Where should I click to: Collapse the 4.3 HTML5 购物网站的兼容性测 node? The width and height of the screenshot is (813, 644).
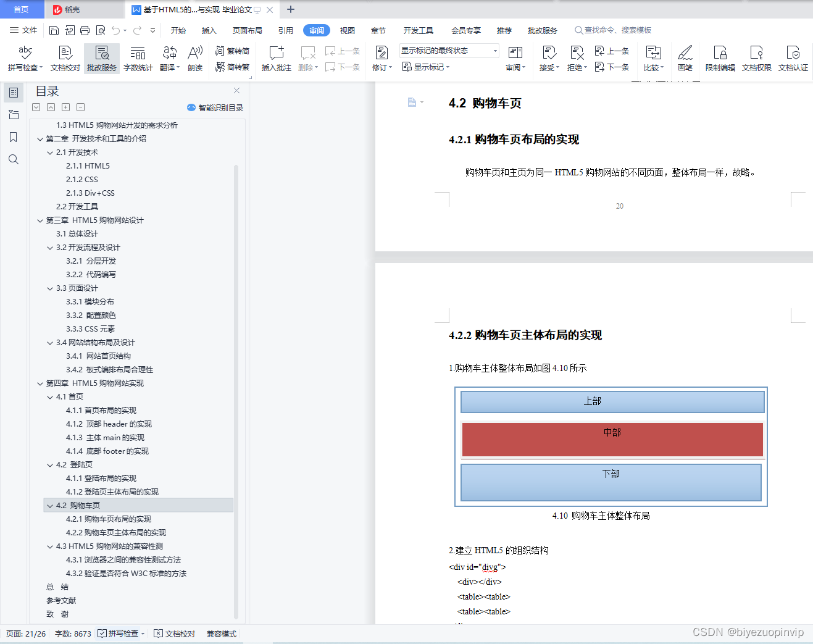pos(50,546)
